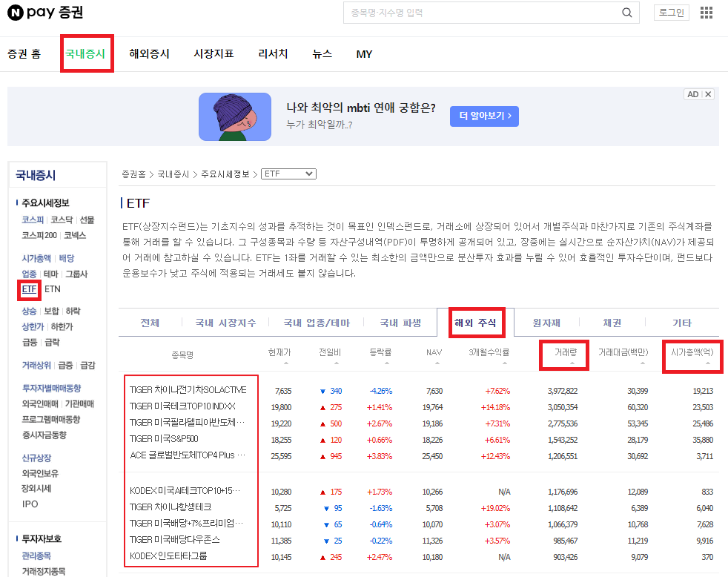
Task: Open TIGER 미국테크TOP10 INDXX
Action: (182, 406)
